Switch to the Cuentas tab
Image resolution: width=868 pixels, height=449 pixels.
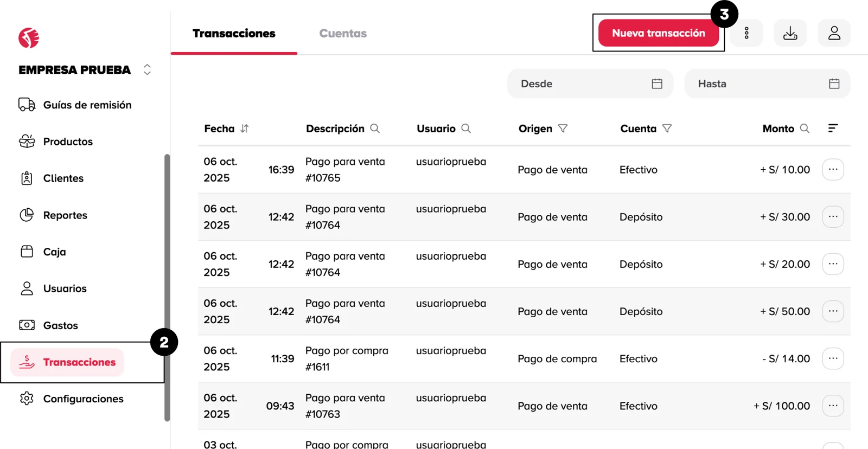pyautogui.click(x=343, y=34)
